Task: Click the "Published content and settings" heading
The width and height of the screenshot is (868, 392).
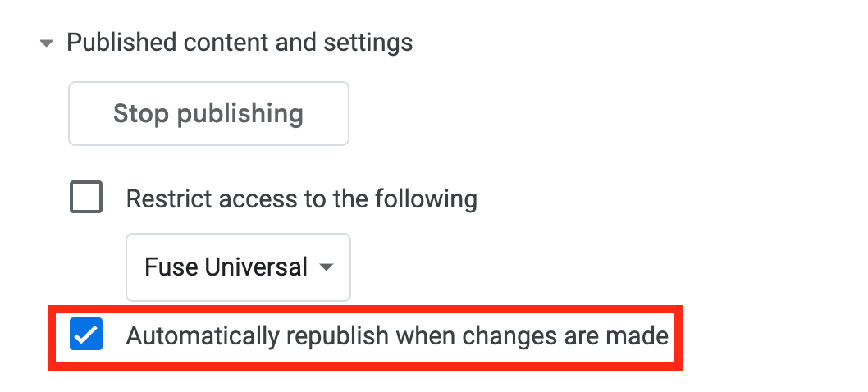Action: pyautogui.click(x=240, y=42)
